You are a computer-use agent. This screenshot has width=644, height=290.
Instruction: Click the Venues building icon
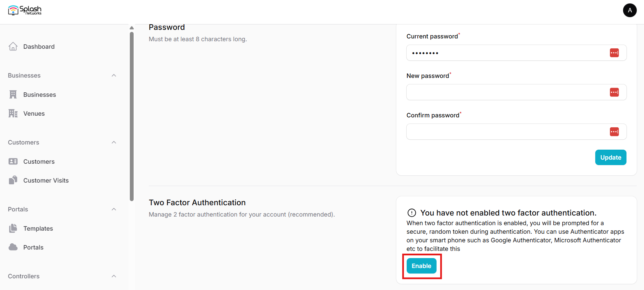13,113
